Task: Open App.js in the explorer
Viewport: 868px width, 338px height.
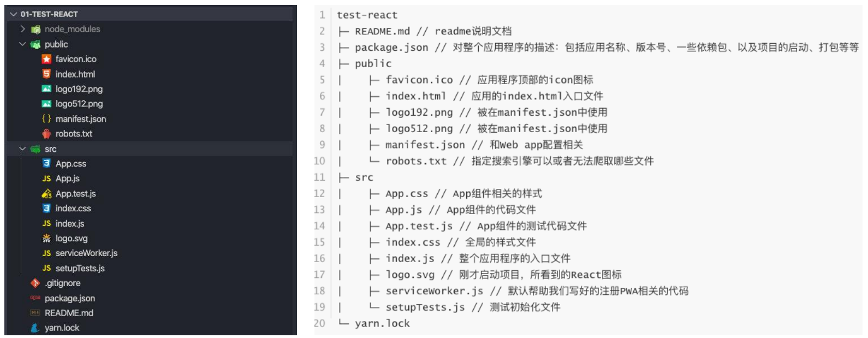Action: 68,179
